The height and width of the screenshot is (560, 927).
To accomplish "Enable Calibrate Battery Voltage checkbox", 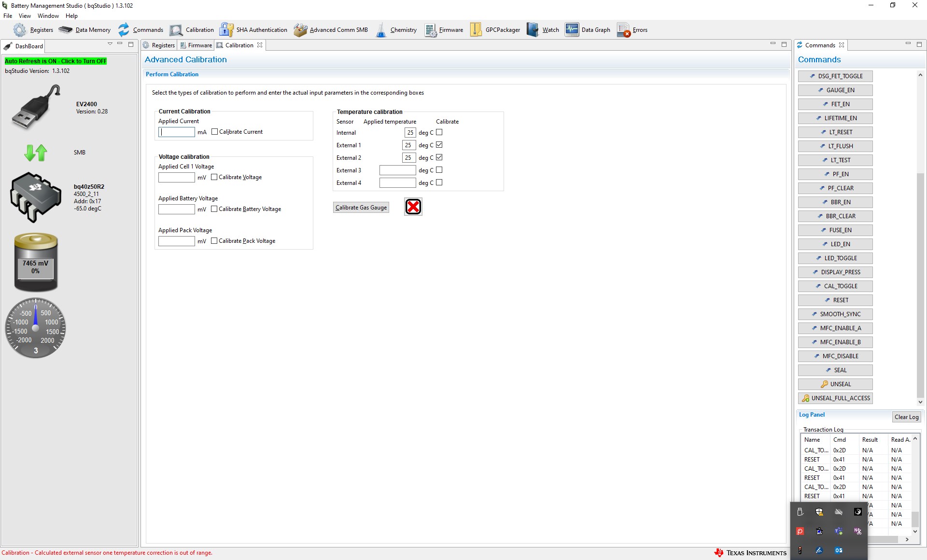I will 214,209.
